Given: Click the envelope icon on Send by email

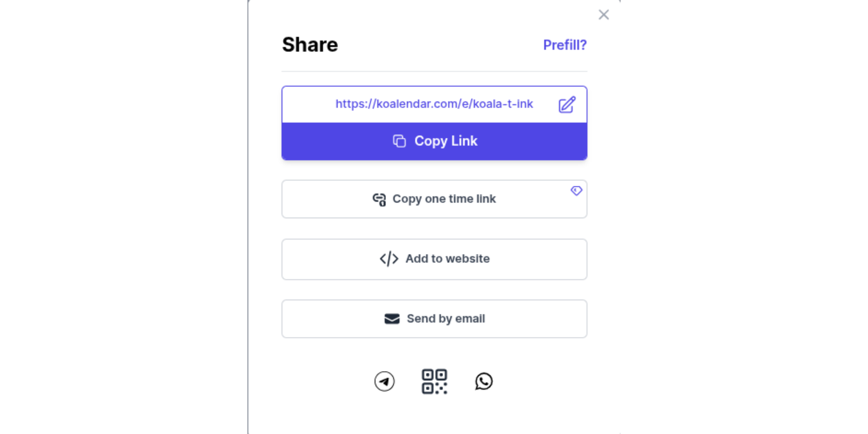Looking at the screenshot, I should pyautogui.click(x=391, y=318).
